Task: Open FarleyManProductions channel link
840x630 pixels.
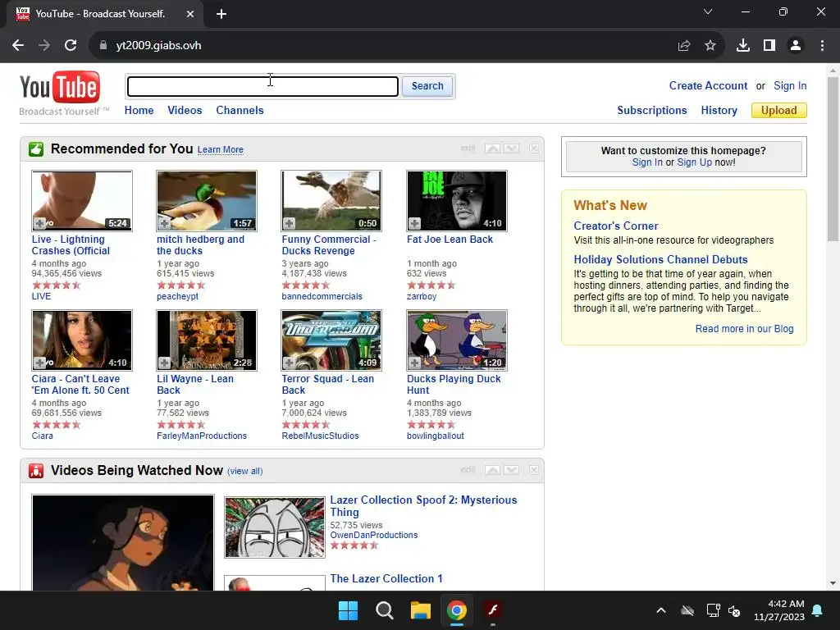Action: click(202, 436)
